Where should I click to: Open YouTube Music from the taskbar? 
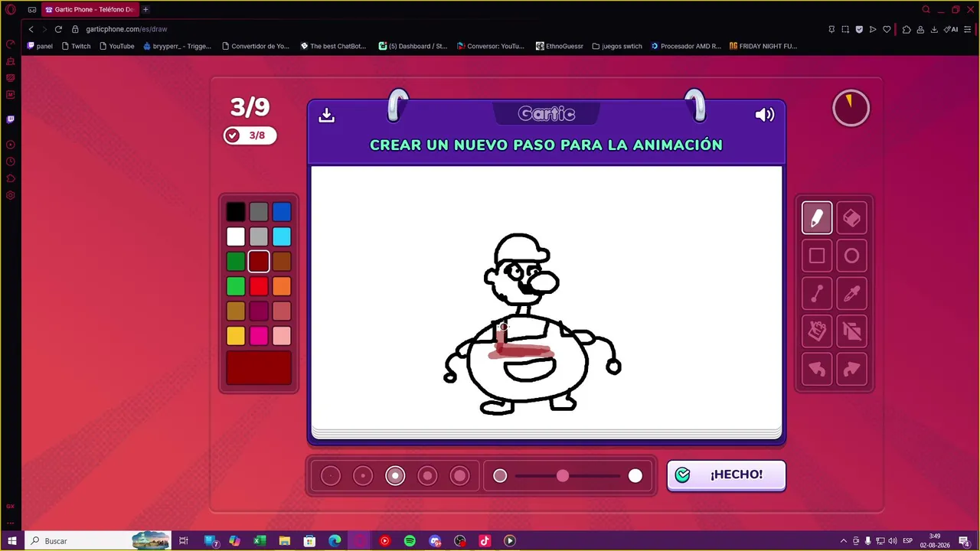[384, 541]
